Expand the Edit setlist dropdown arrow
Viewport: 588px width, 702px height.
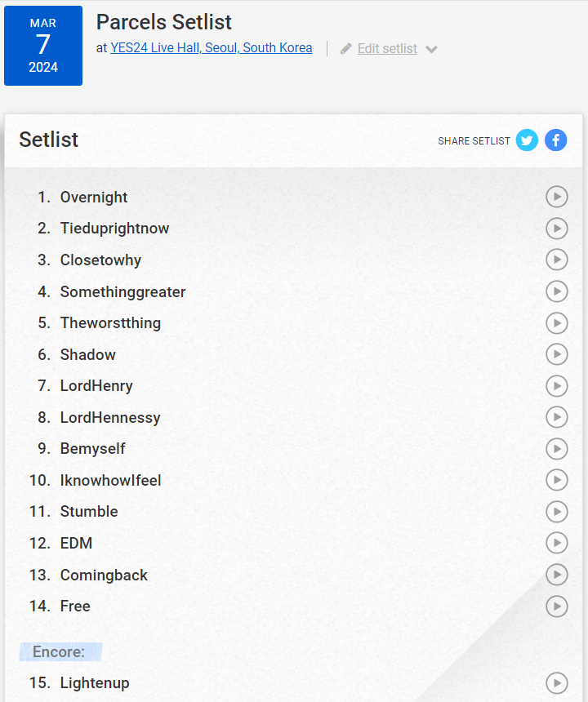click(431, 49)
